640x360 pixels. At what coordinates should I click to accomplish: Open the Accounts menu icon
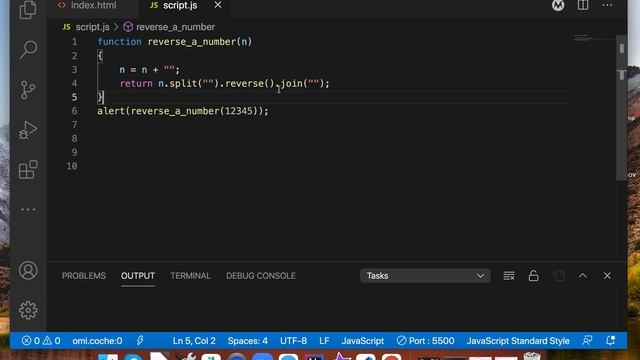pyautogui.click(x=28, y=271)
